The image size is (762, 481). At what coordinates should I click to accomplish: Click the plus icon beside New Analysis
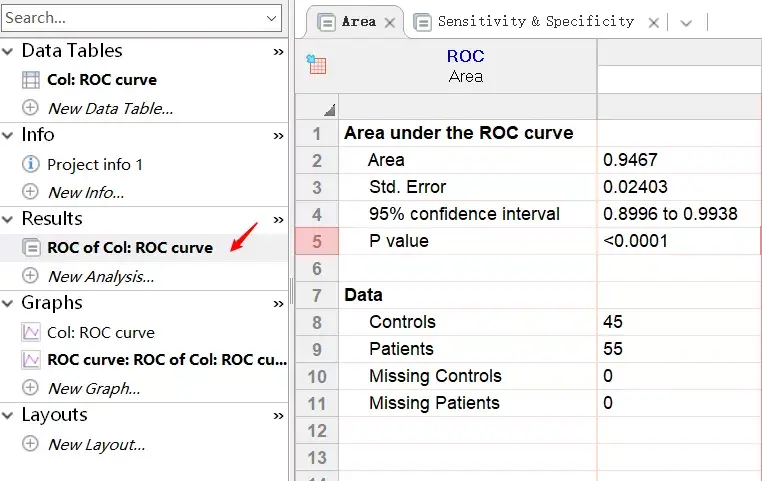[30, 276]
